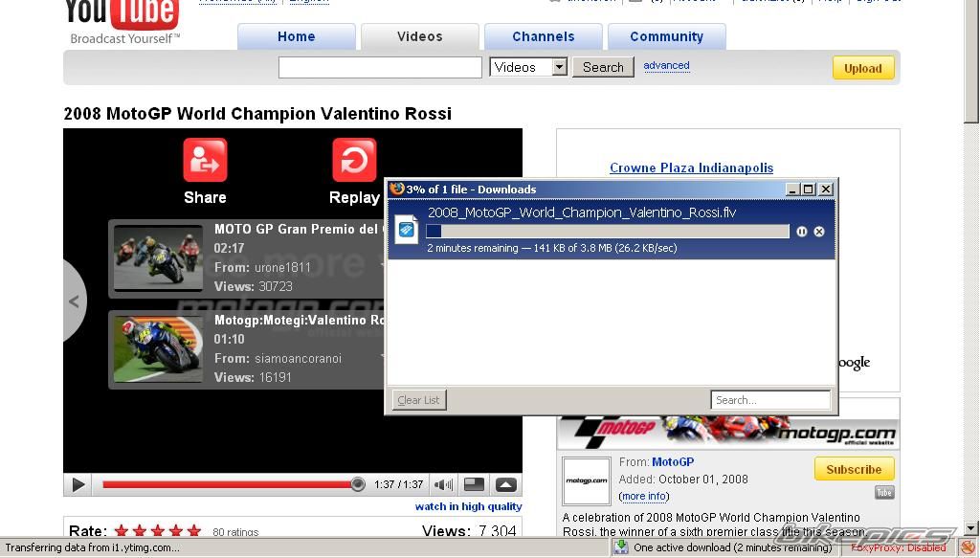Click the download progress bar
Viewport: 980px width, 558px height.
point(608,232)
